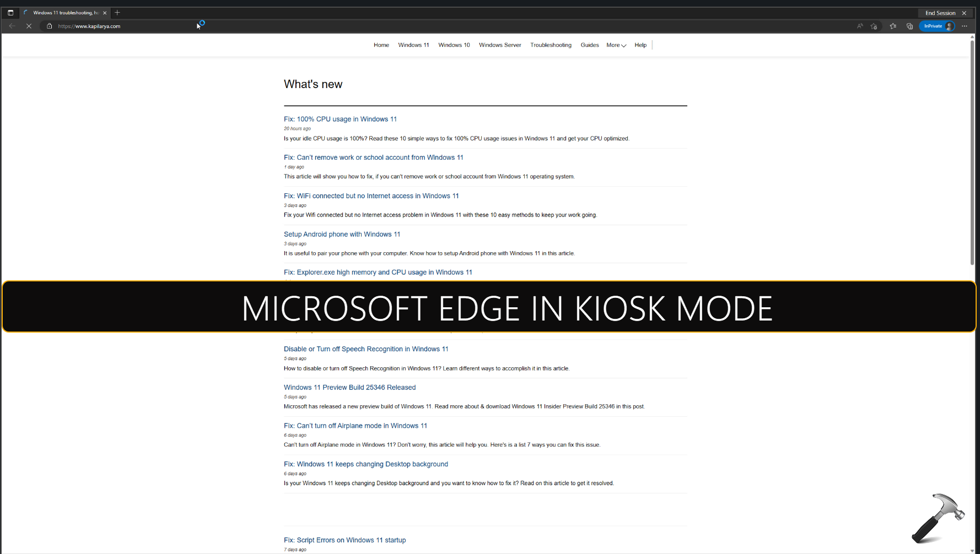Image resolution: width=980 pixels, height=554 pixels.
Task: Click the End Session button
Action: tap(940, 13)
